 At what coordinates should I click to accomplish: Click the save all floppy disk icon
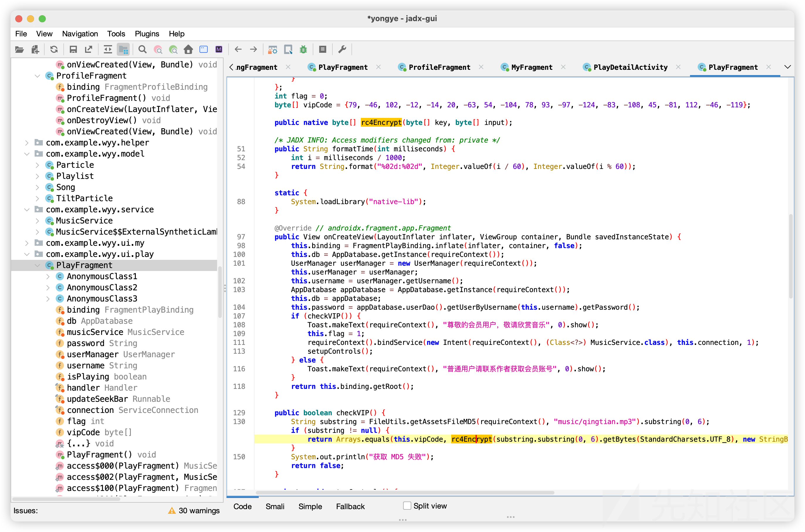tap(73, 50)
